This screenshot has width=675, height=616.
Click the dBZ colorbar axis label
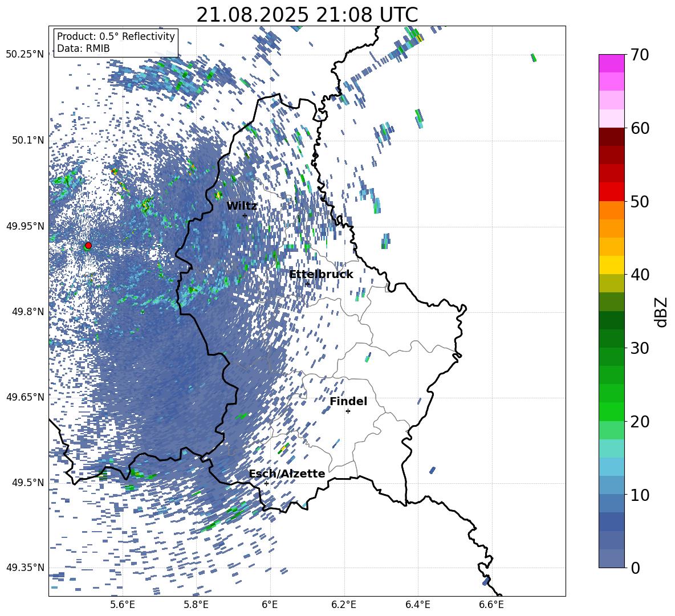(662, 312)
